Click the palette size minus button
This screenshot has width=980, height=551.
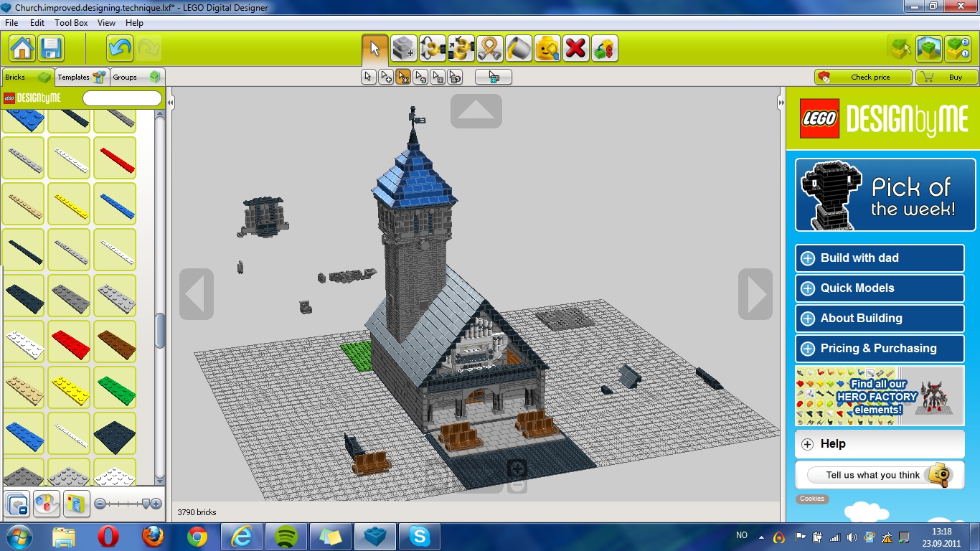click(x=100, y=504)
